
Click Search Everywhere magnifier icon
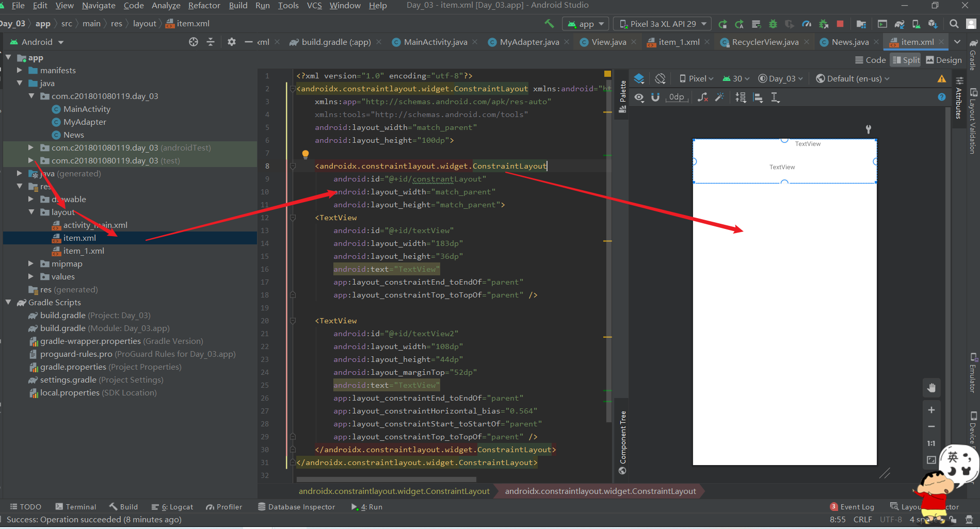(954, 24)
